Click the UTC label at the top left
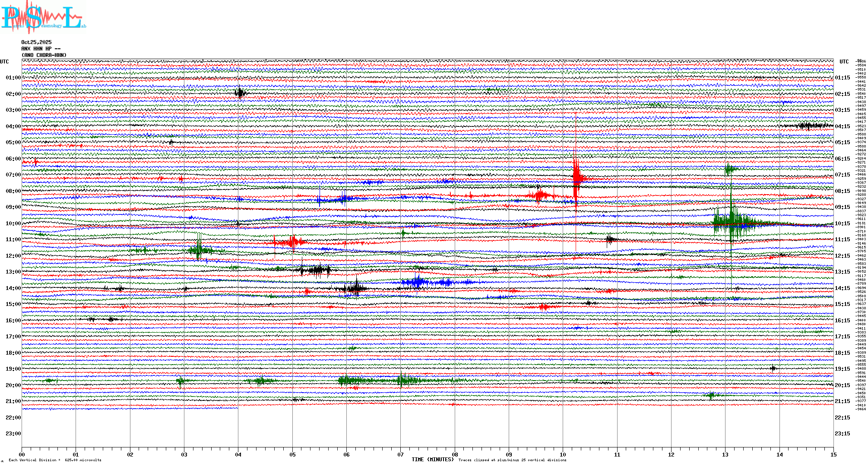868x466 pixels. 4,62
